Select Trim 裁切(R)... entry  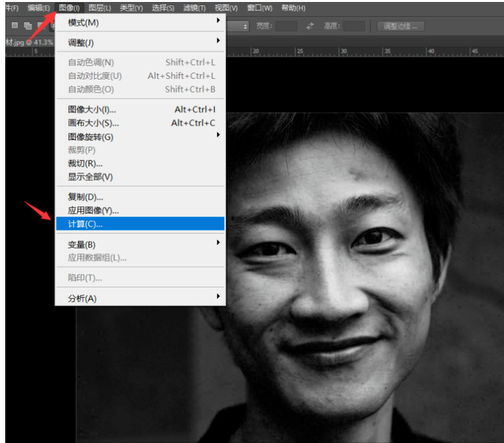pos(140,164)
